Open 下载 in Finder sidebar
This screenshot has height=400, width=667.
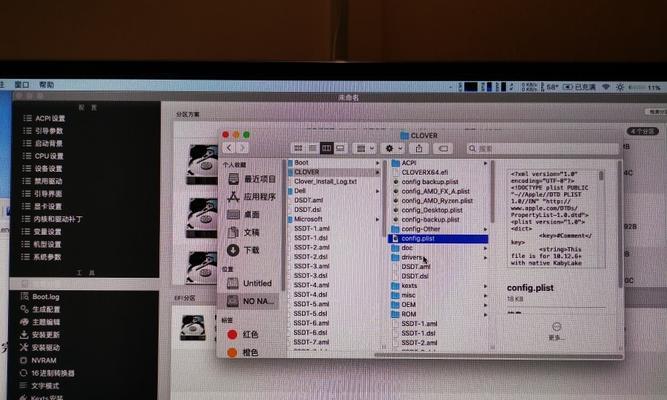pyautogui.click(x=243, y=250)
